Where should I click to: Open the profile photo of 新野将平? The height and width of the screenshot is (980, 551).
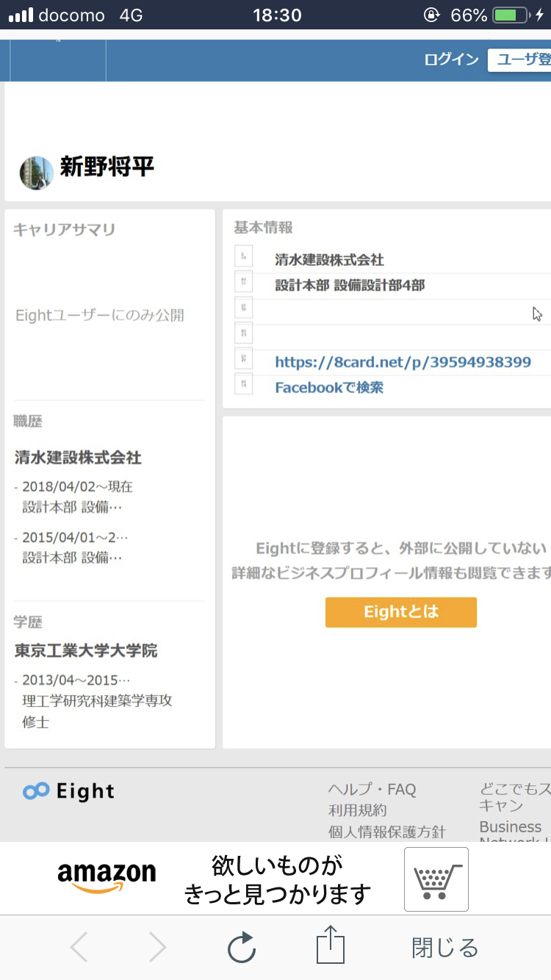(x=36, y=172)
